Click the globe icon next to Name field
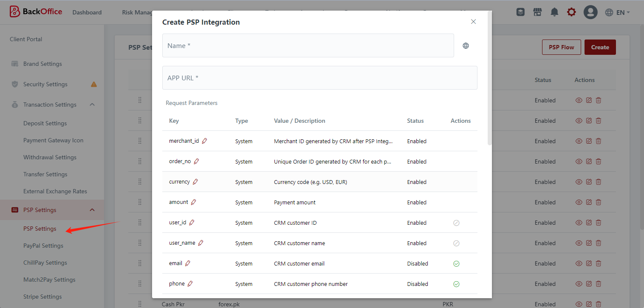The height and width of the screenshot is (308, 644). (466, 46)
